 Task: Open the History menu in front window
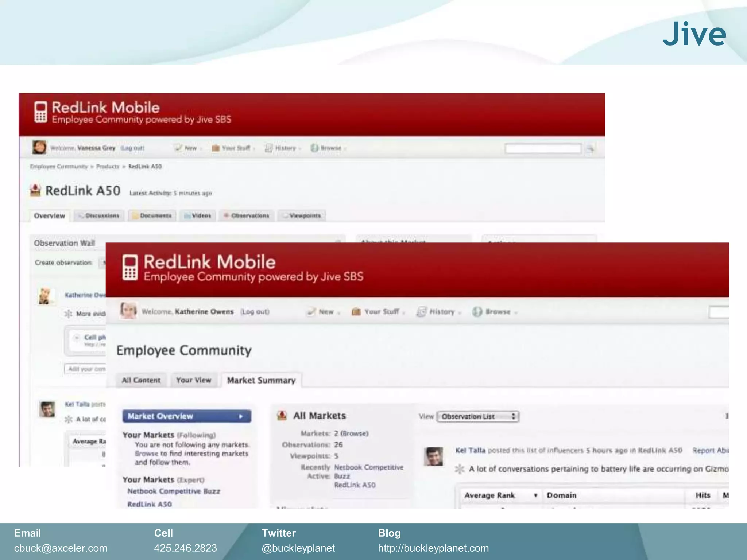[439, 312]
